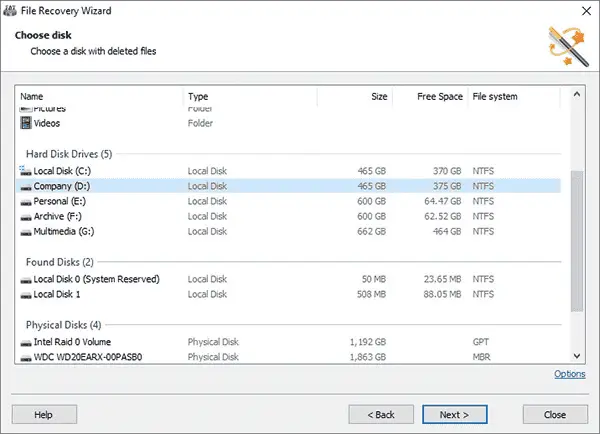Select the Intel Raid 0 Volume entry
600x434 pixels.
click(x=72, y=341)
